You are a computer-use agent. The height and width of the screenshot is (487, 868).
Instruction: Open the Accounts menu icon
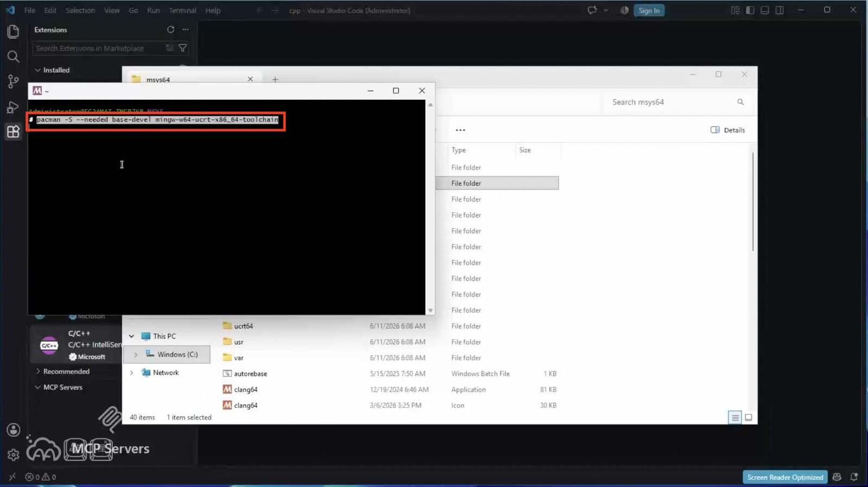pos(13,430)
